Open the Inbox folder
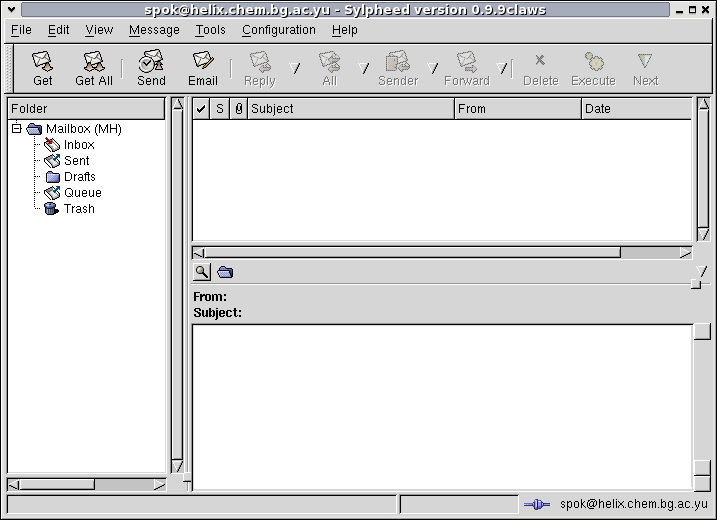 [78, 145]
